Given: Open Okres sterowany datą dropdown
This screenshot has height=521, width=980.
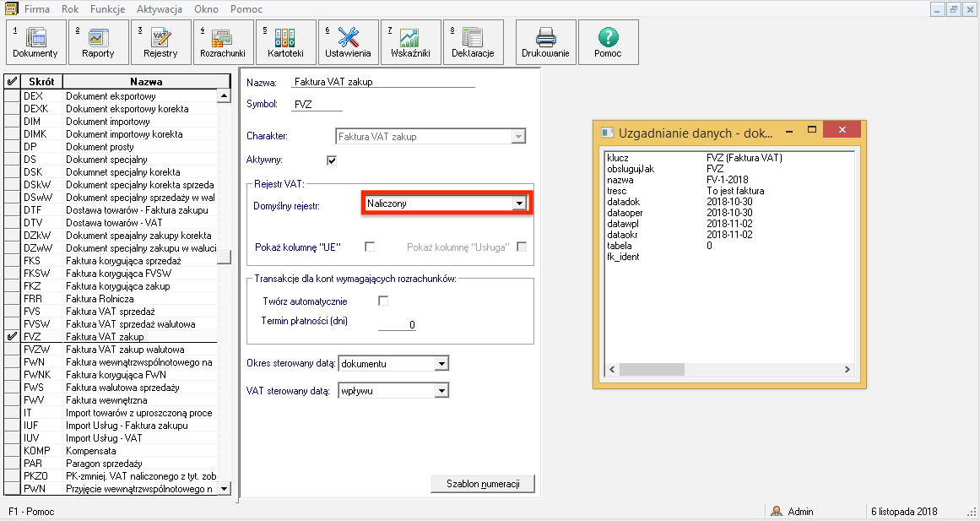Looking at the screenshot, I should click(441, 364).
